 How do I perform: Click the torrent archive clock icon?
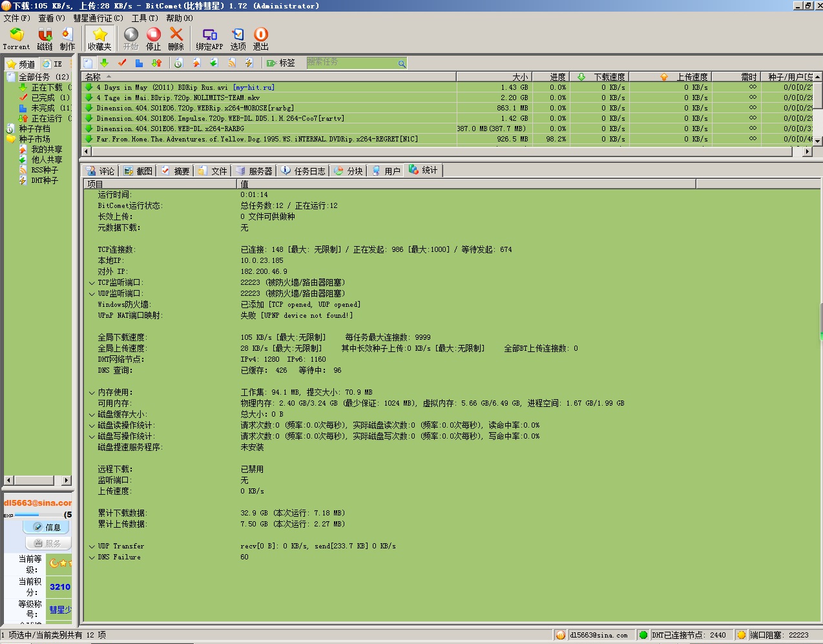(x=179, y=63)
